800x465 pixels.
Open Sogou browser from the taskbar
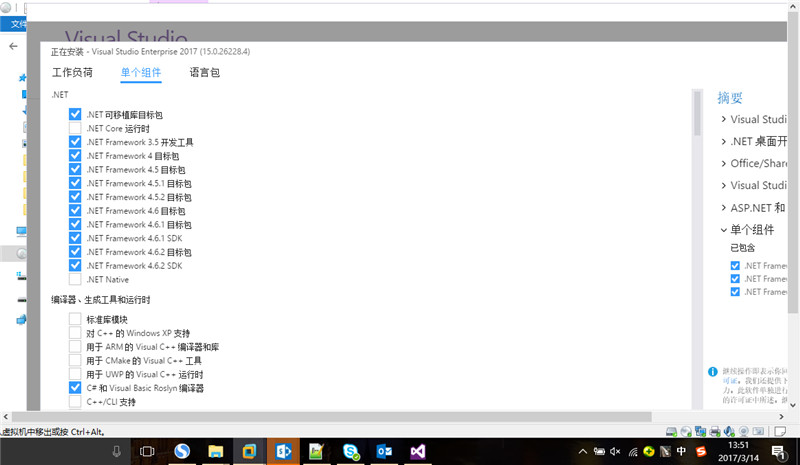(x=182, y=451)
